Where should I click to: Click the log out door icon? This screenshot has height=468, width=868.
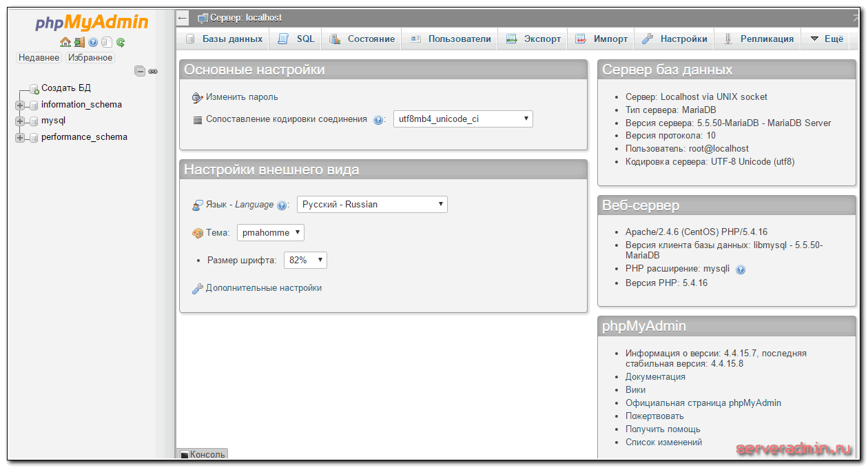pos(79,42)
